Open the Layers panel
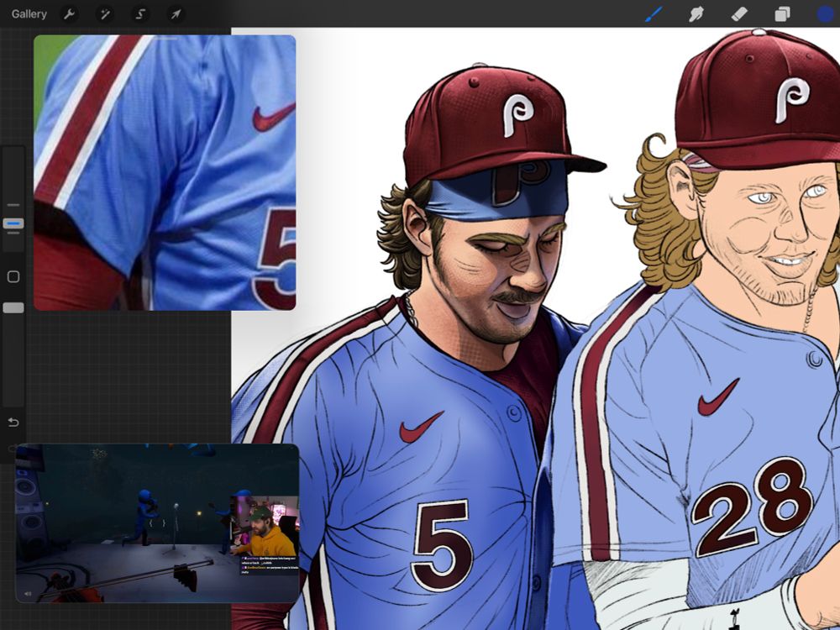 [782, 14]
